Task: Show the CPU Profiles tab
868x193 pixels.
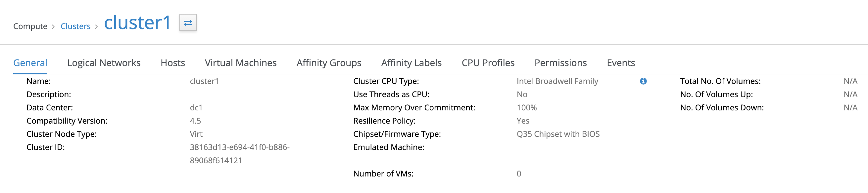Action: (x=488, y=63)
